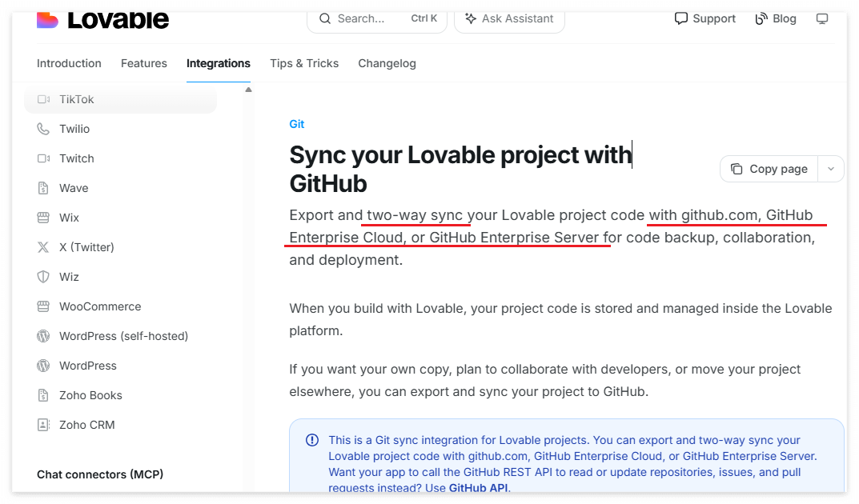Click the Wave invoice icon
Image resolution: width=859 pixels, height=504 pixels.
click(x=43, y=188)
